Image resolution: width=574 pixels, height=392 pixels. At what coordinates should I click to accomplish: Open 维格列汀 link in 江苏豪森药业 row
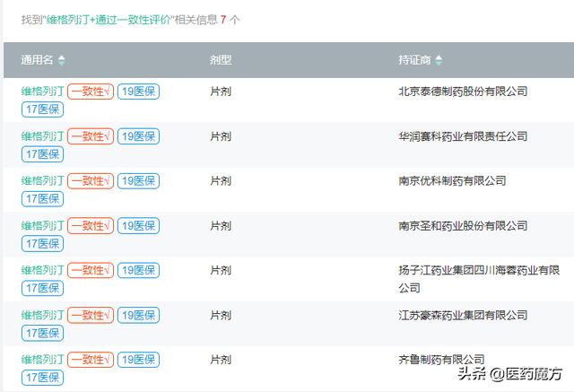[42, 315]
